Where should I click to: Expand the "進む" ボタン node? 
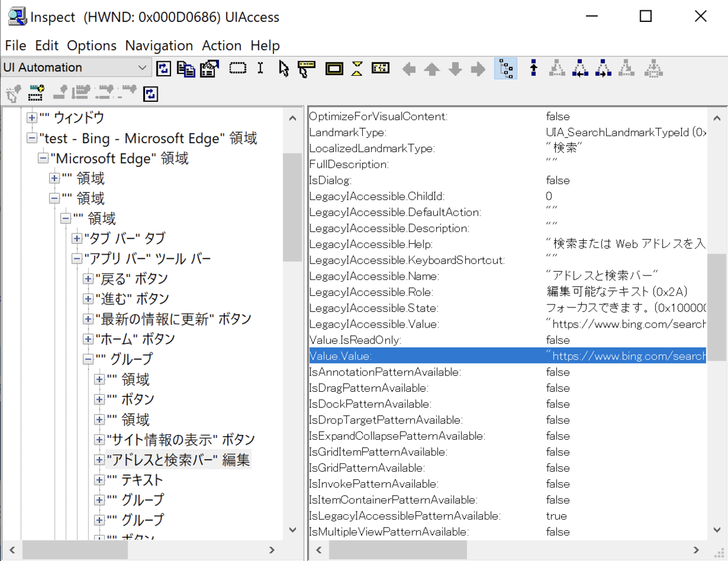[x=89, y=298]
